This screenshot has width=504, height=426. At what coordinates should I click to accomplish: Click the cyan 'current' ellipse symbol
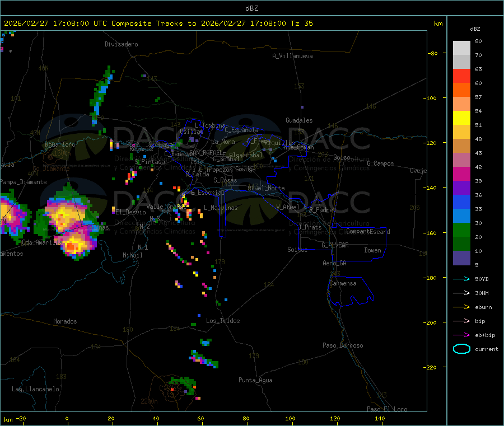[x=461, y=349]
